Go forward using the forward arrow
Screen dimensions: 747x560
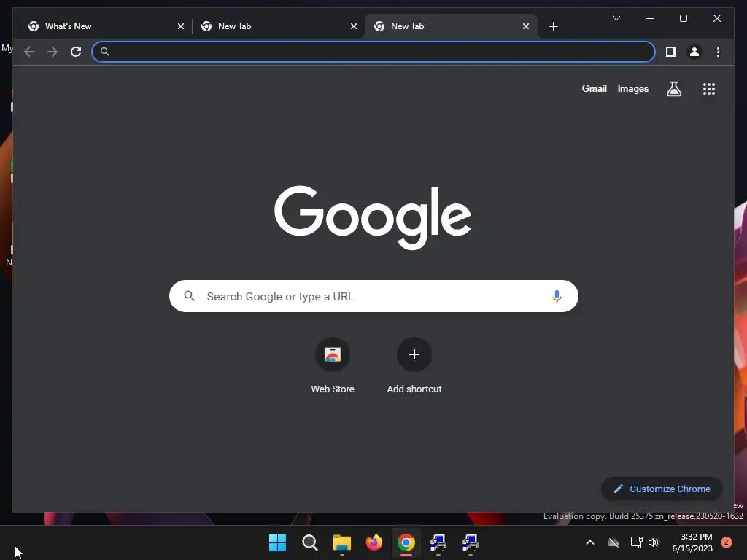click(x=53, y=52)
